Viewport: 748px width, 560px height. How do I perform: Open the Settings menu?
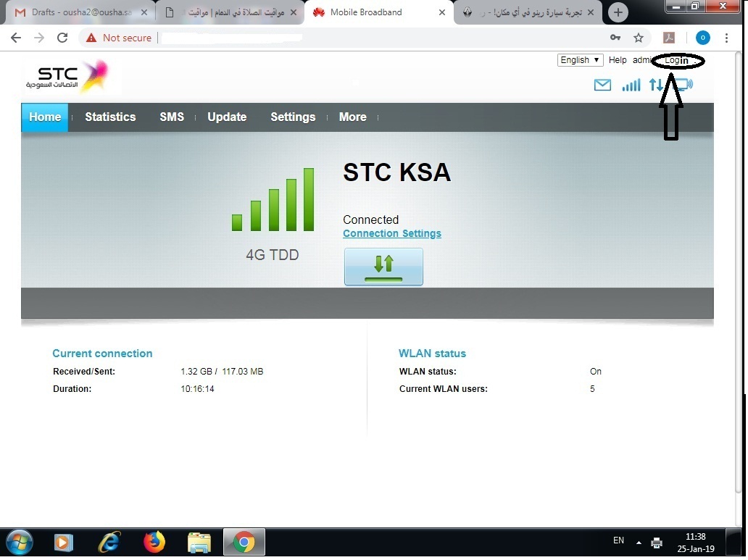tap(293, 117)
